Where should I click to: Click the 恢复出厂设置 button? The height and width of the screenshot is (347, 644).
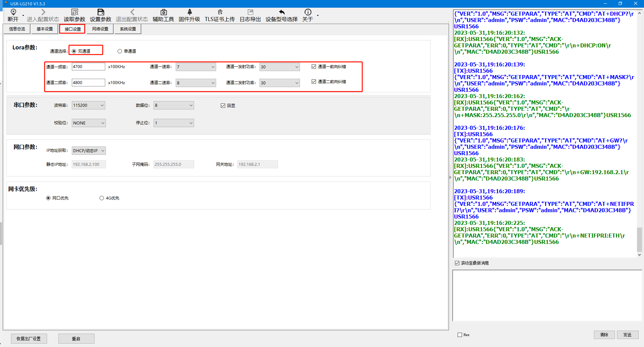(29, 339)
